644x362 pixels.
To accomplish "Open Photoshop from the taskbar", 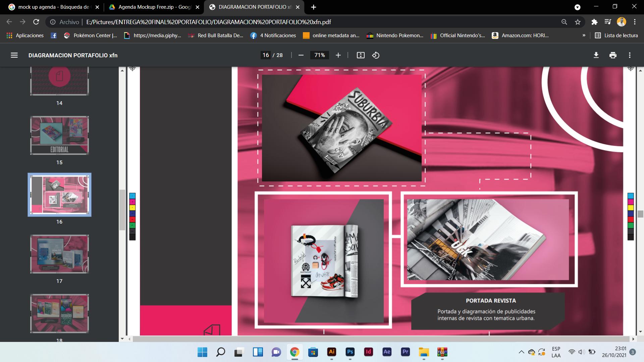I will (x=350, y=352).
